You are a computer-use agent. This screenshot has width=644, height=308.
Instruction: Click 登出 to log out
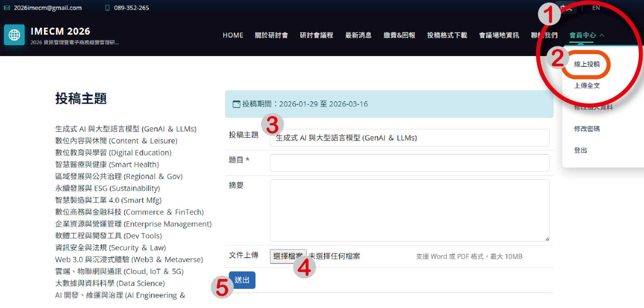580,150
